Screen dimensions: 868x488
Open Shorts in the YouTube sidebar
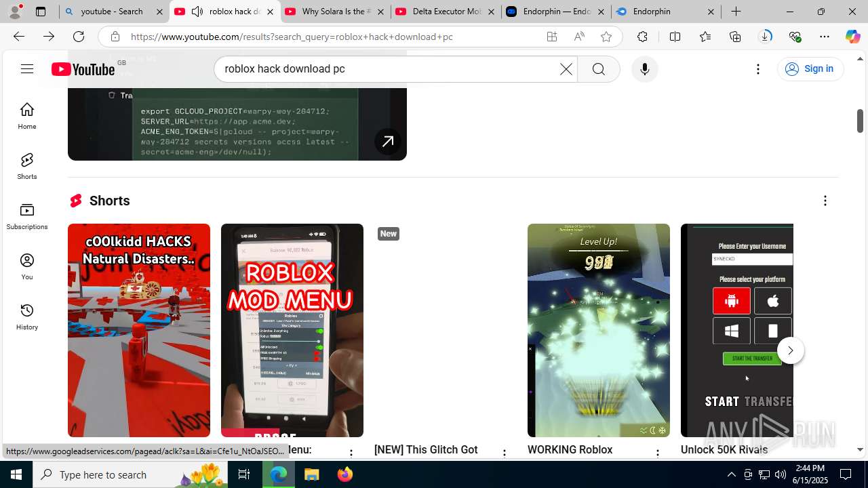pyautogui.click(x=27, y=166)
